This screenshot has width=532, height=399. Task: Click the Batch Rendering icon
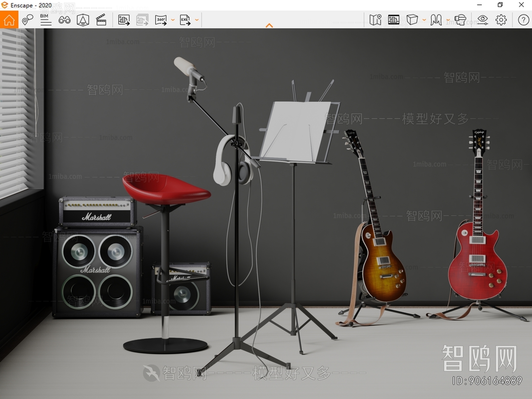click(x=142, y=20)
